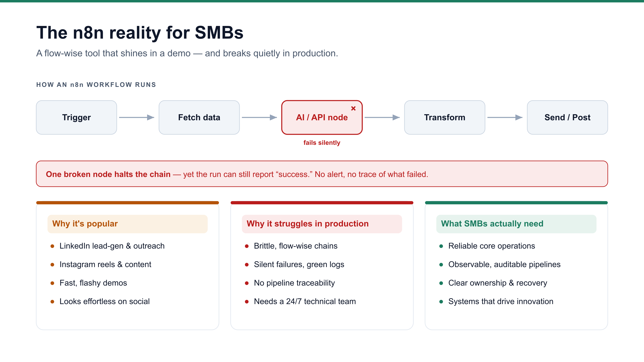Image resolution: width=644 pixels, height=362 pixels.
Task: Click the red X on AI / API node
Action: click(353, 108)
